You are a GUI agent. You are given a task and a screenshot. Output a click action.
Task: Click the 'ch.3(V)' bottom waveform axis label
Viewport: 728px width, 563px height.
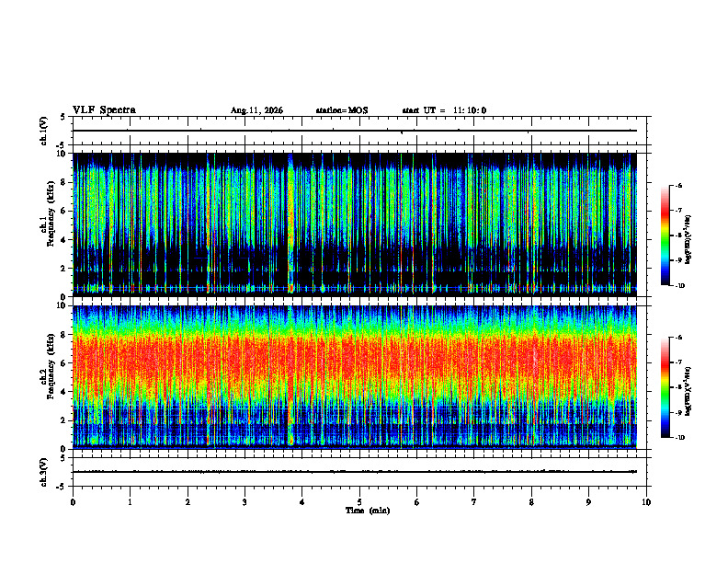pos(43,472)
